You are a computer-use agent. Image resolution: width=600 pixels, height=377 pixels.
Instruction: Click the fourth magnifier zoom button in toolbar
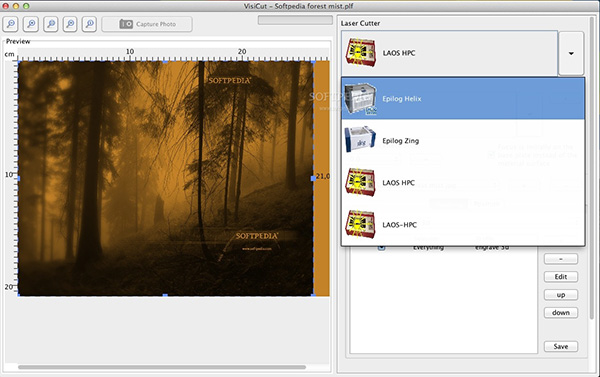click(x=70, y=24)
